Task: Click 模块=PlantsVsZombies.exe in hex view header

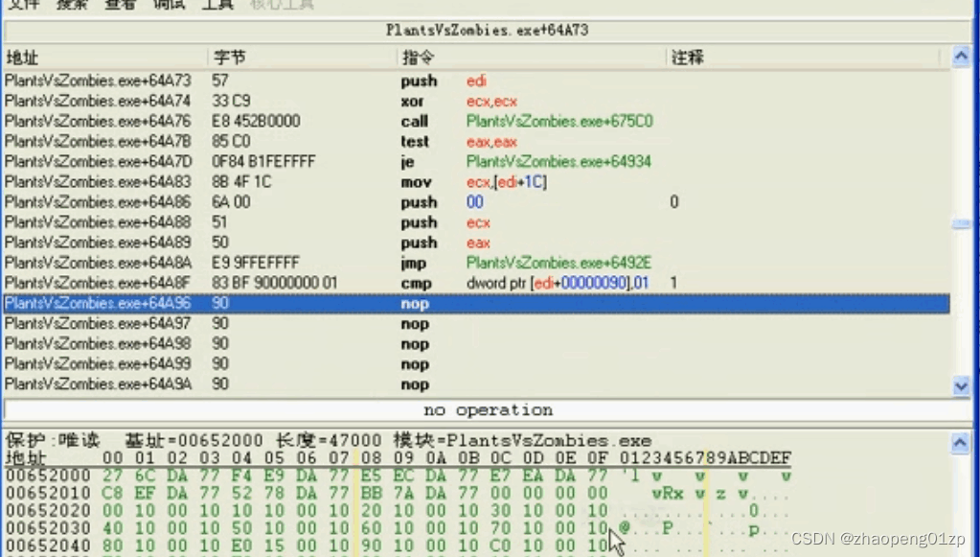Action: (522, 440)
